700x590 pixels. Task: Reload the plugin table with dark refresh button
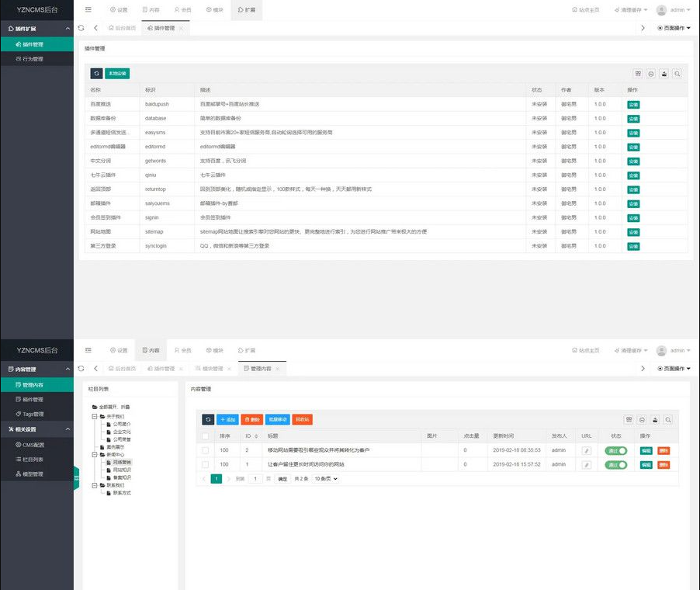96,73
